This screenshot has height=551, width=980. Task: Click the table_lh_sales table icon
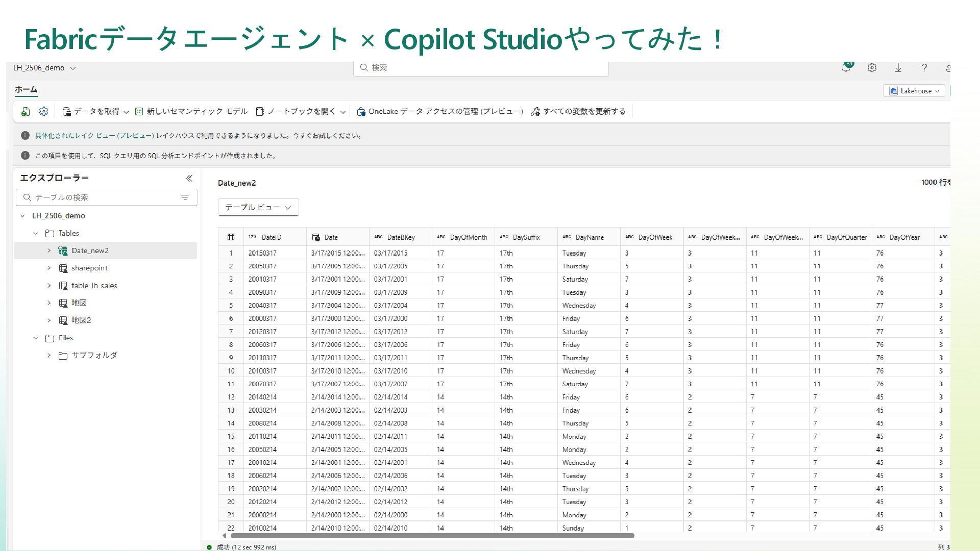click(x=63, y=286)
